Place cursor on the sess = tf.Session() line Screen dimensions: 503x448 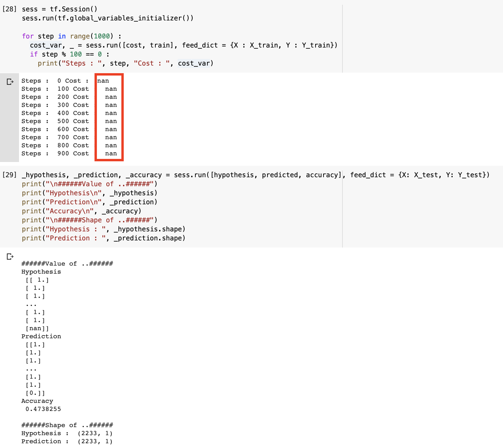(x=60, y=9)
